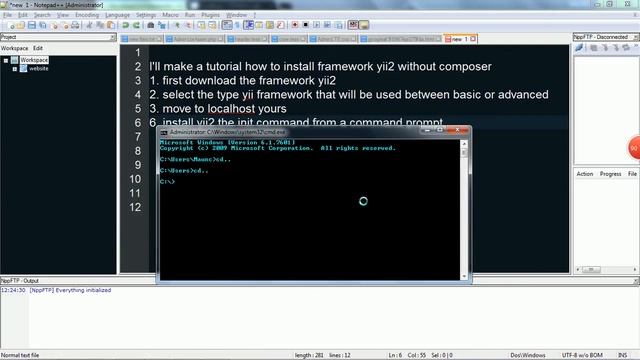This screenshot has width=640, height=360.
Task: Select the Workspace tree item
Action: (x=34, y=60)
